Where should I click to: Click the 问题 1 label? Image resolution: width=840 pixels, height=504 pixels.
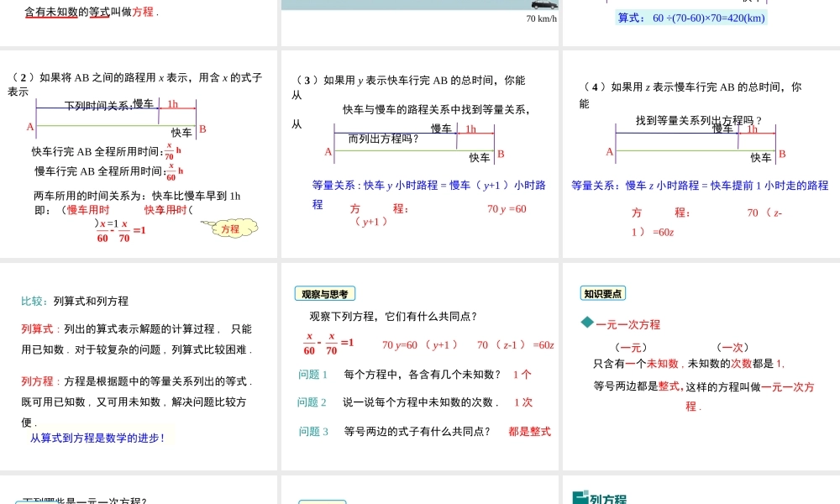coord(312,375)
